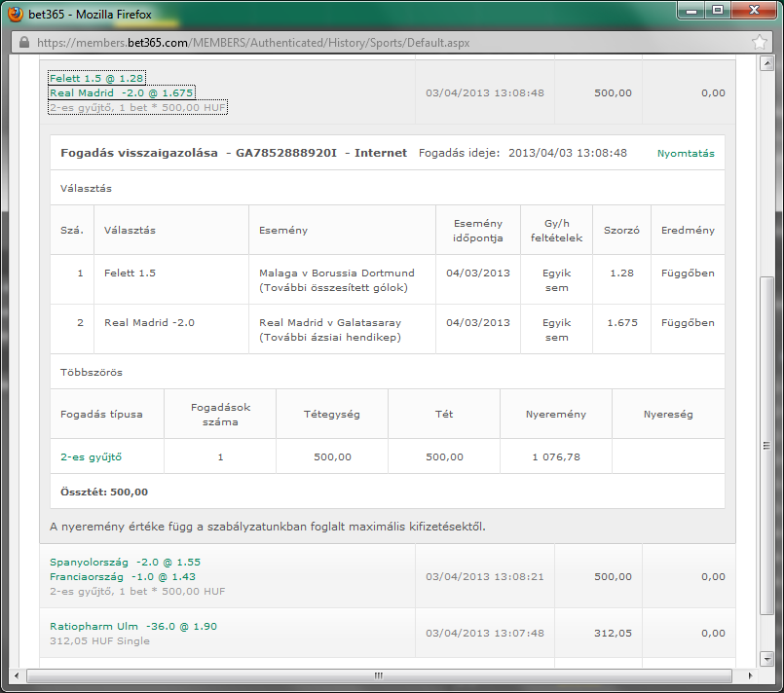The height and width of the screenshot is (693, 784).
Task: Click the stake value 312,05 in Ratiopharm row
Action: tap(613, 633)
